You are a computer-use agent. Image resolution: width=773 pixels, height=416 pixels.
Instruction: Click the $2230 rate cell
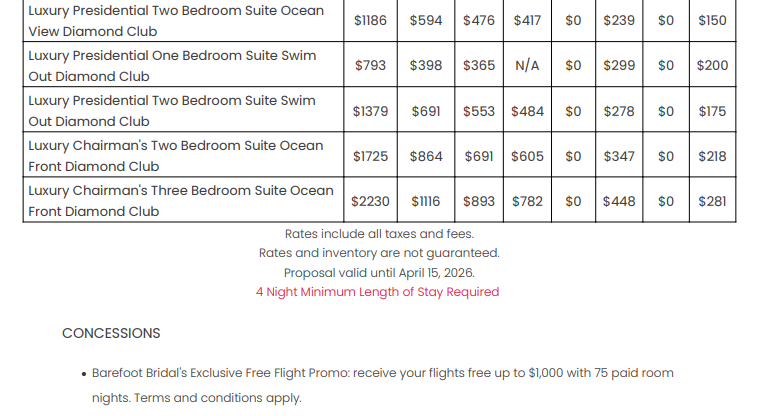[370, 201]
